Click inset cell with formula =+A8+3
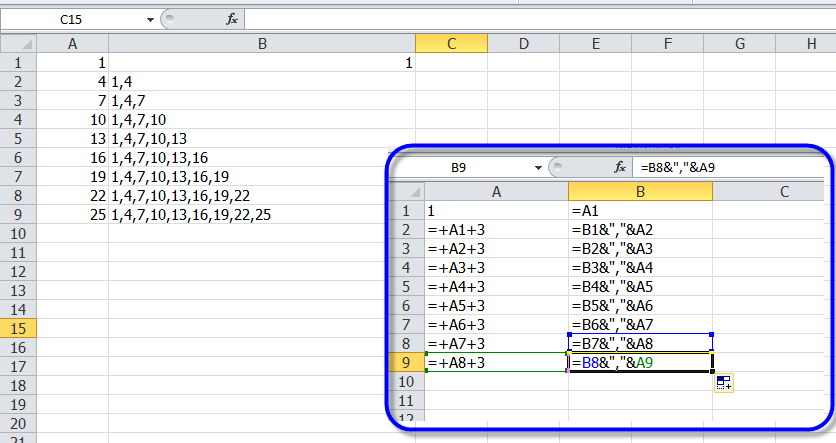This screenshot has width=836, height=443. click(x=496, y=363)
